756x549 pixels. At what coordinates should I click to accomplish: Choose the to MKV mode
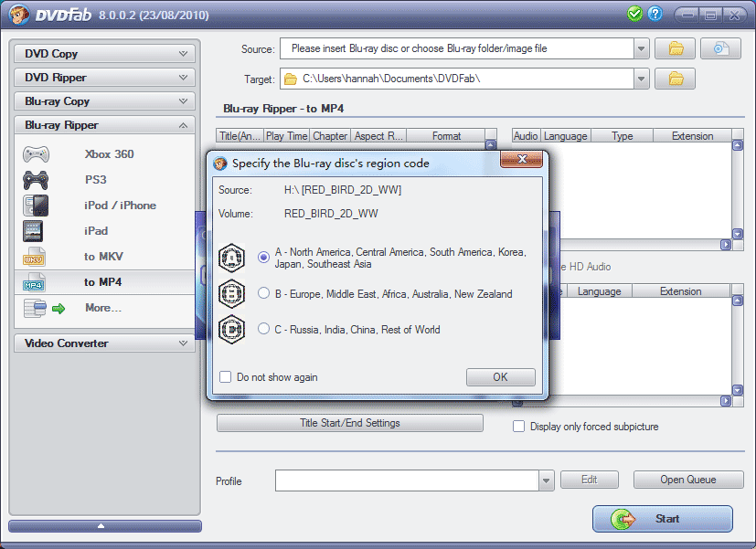tap(103, 256)
